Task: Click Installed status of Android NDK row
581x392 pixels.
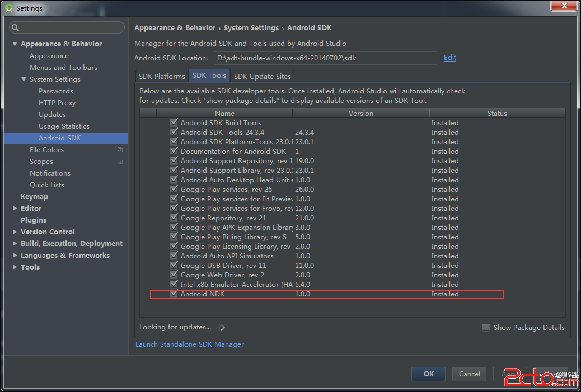Action: pyautogui.click(x=444, y=294)
